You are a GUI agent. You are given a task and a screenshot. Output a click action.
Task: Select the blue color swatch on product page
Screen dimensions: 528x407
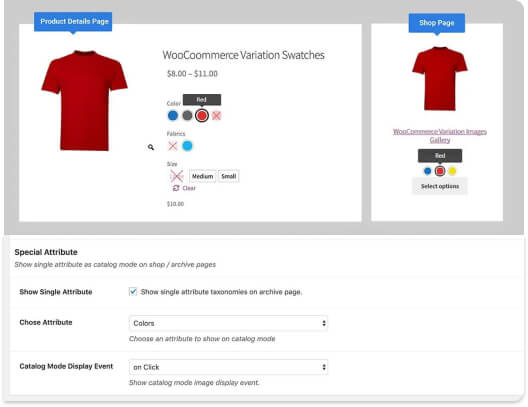173,116
